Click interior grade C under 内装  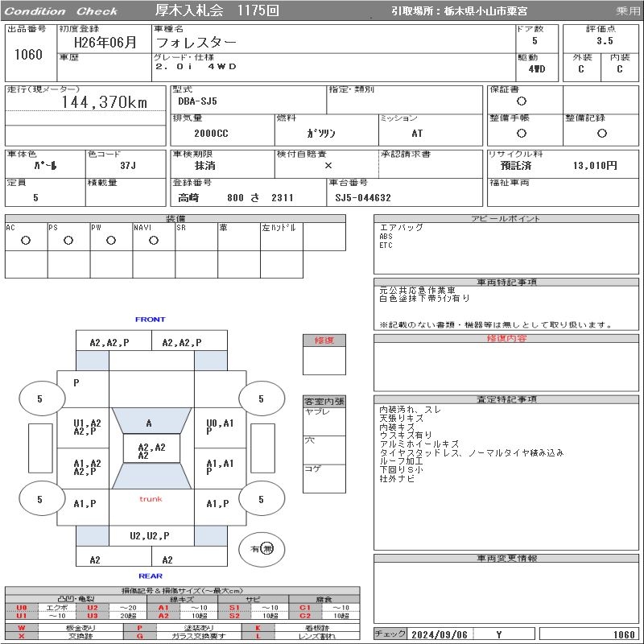click(619, 69)
